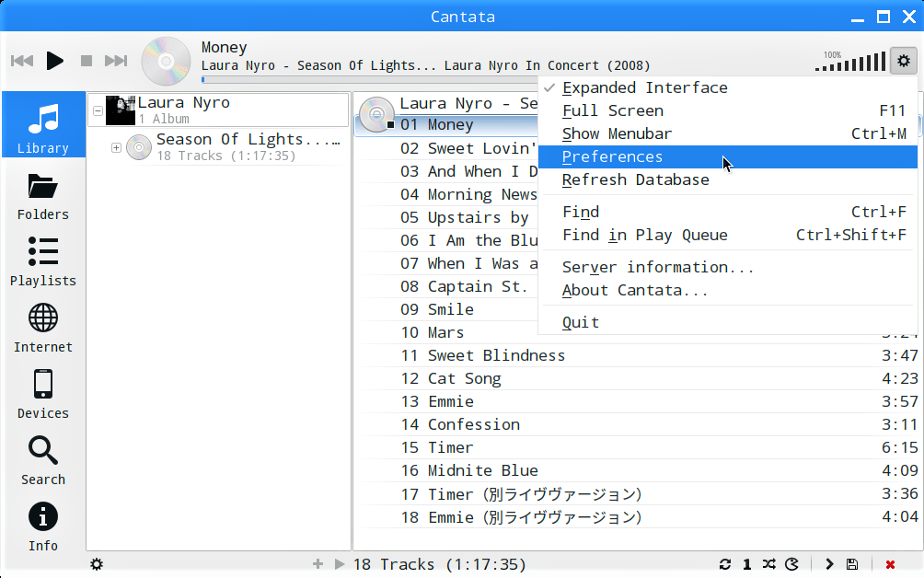Toggle shuffle random playback
Viewport: 924px width, 578px height.
[x=768, y=564]
